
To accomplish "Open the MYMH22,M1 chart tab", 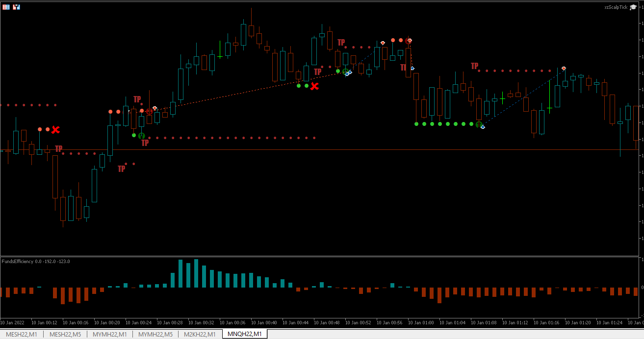I will pos(110,334).
